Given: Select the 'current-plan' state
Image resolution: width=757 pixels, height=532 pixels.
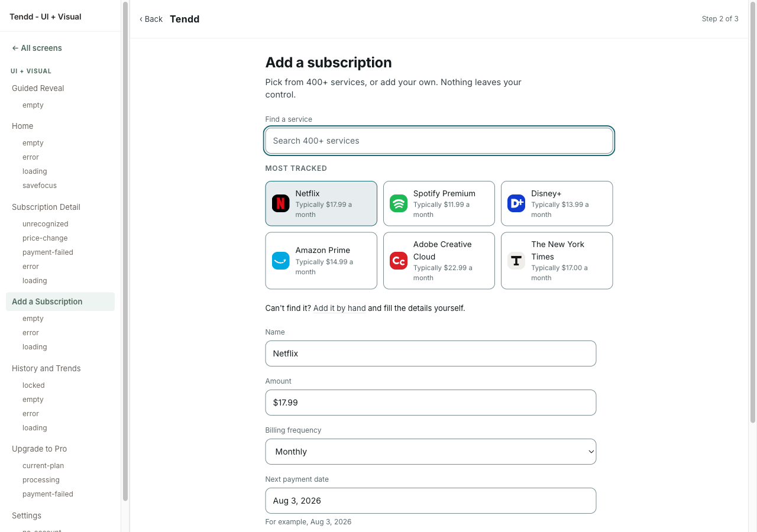Looking at the screenshot, I should coord(43,466).
